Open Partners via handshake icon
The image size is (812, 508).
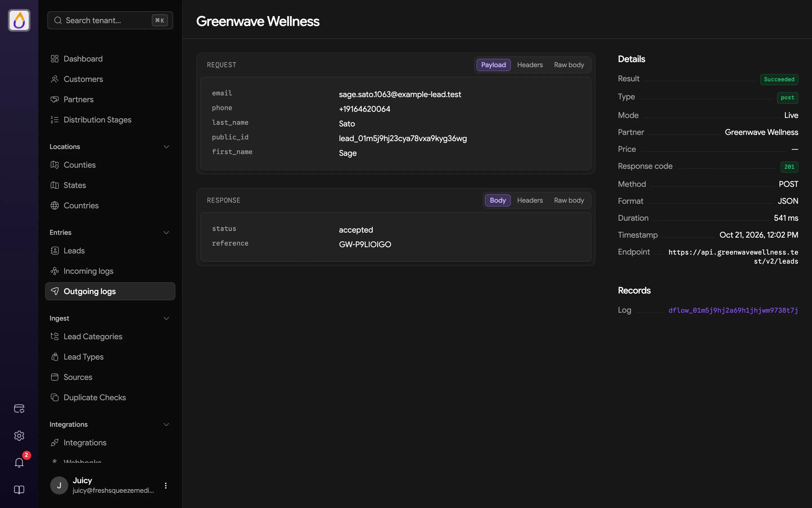coord(55,99)
